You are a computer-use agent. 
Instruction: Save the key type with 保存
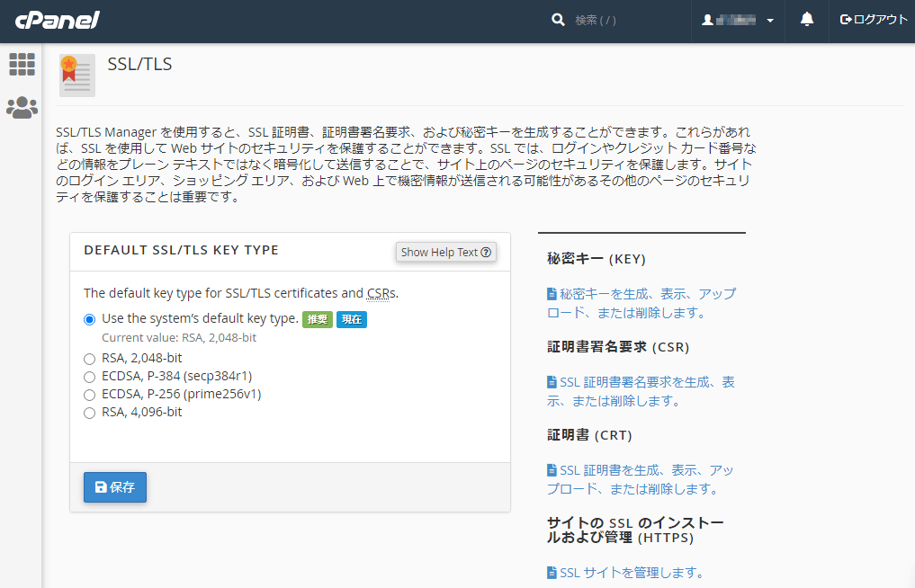click(115, 487)
